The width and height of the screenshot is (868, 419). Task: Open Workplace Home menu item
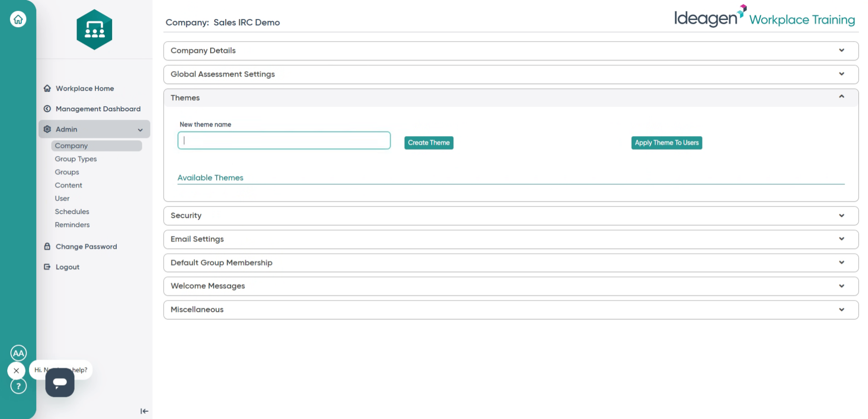[85, 88]
